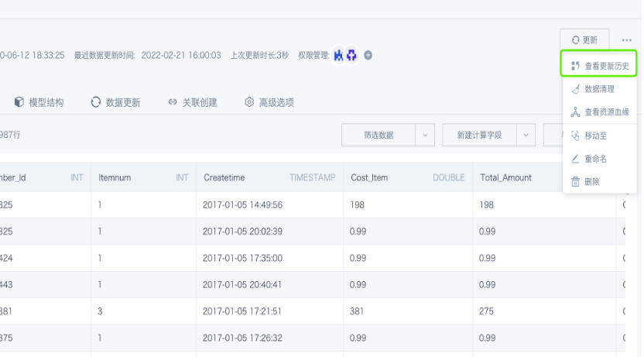
Task: Choose 数据清理 in the dropdown menu
Action: (600, 89)
